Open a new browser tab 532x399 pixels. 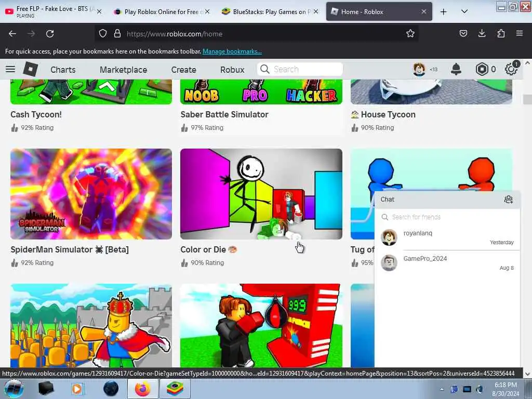point(444,11)
